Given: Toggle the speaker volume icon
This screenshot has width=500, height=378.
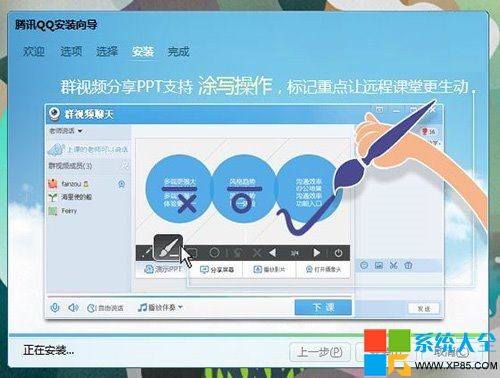Looking at the screenshot, I should (73, 308).
